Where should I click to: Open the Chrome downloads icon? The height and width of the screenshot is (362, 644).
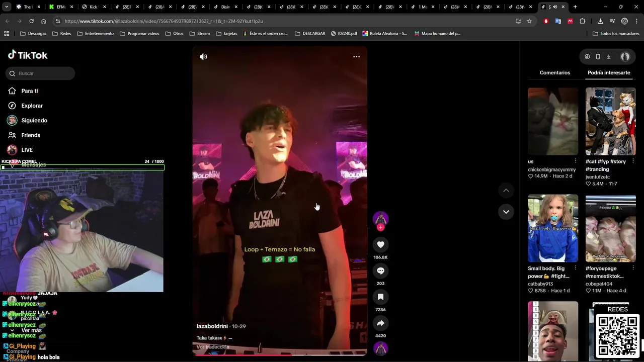click(600, 21)
